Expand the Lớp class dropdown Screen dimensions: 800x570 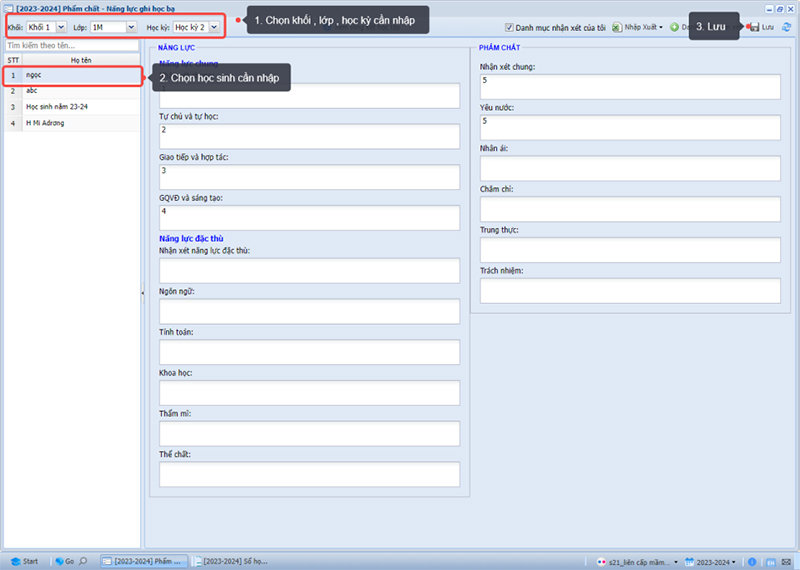click(x=131, y=27)
